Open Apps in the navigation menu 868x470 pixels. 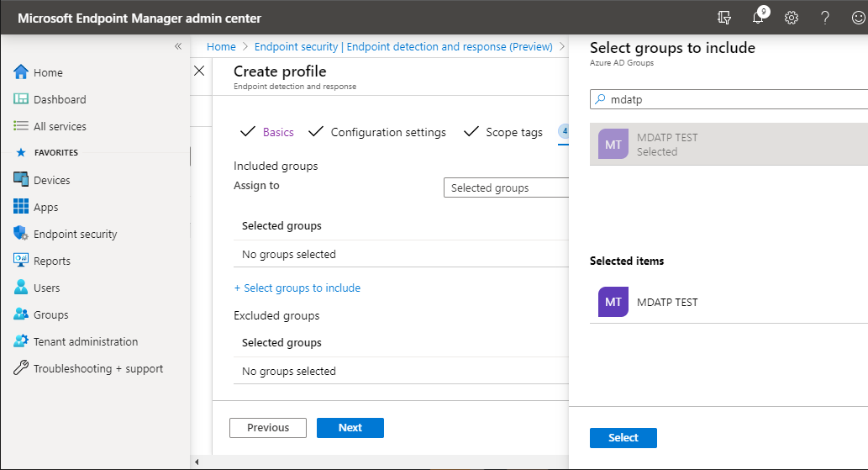(46, 207)
